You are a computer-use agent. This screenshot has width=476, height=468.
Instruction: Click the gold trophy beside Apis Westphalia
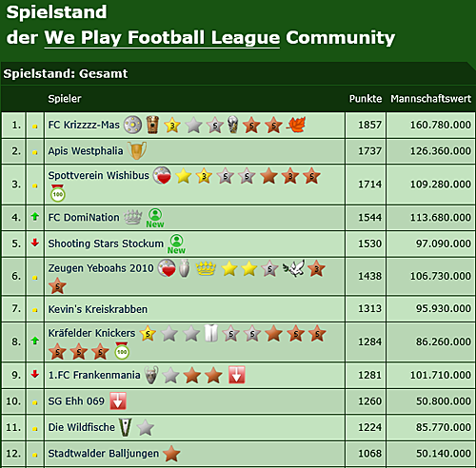click(x=137, y=150)
